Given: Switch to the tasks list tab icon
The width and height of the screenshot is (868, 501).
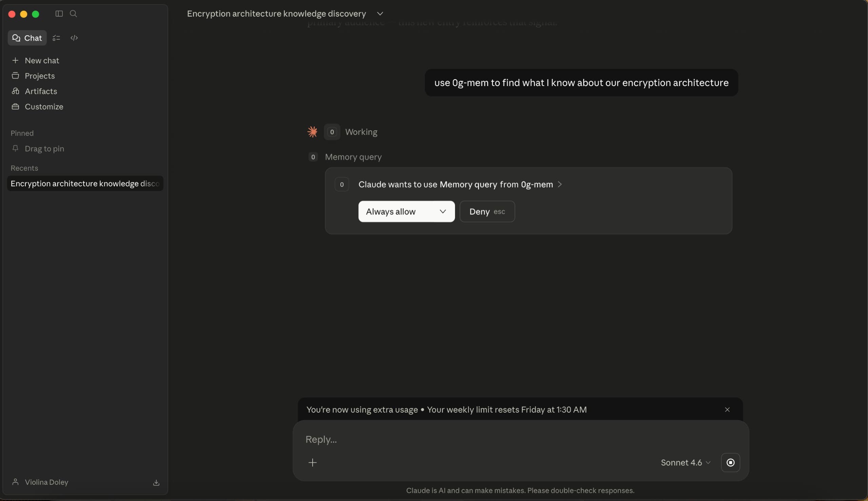Looking at the screenshot, I should (57, 38).
